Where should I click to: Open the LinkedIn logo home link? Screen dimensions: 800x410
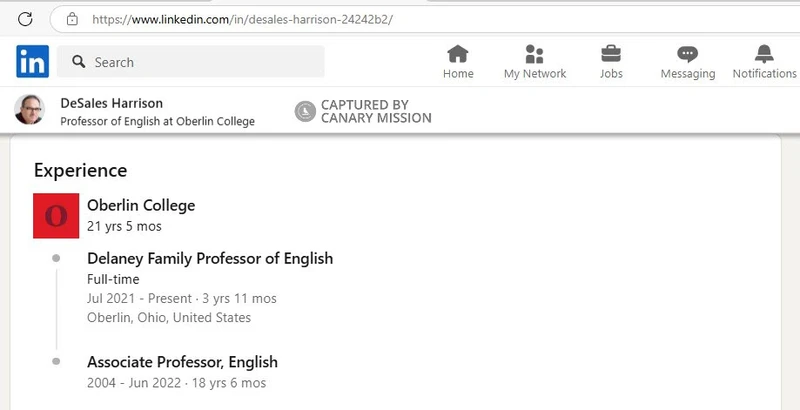33,61
